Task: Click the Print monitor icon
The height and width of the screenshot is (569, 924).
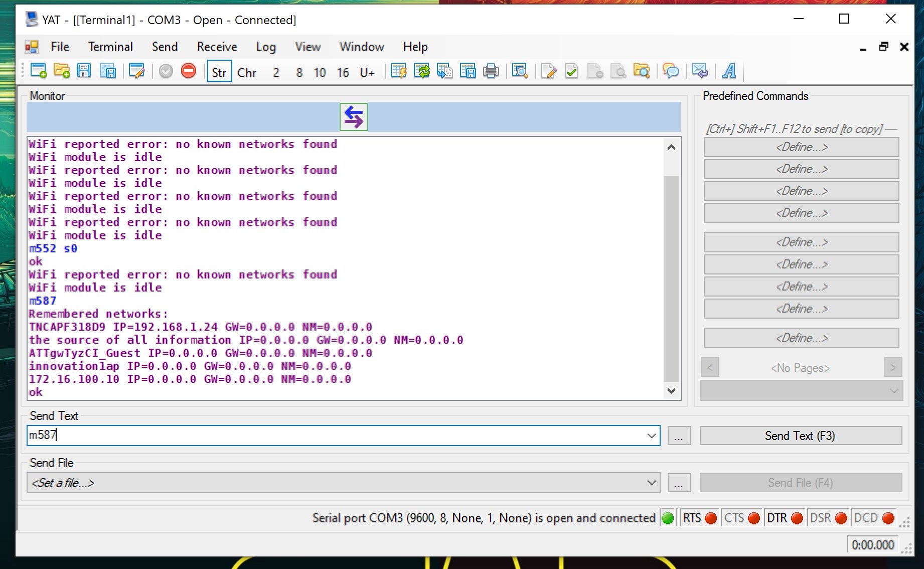Action: (491, 71)
